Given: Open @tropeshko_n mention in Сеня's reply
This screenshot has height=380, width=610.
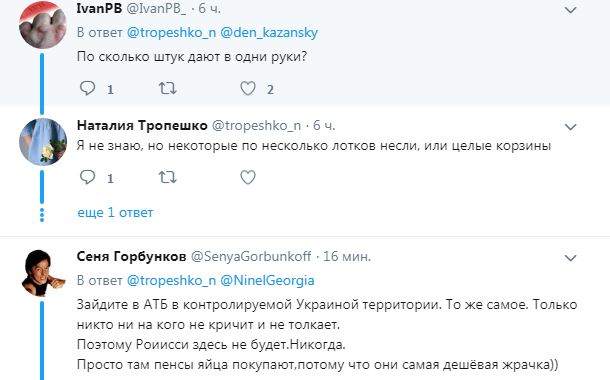Looking at the screenshot, I should (x=171, y=280).
